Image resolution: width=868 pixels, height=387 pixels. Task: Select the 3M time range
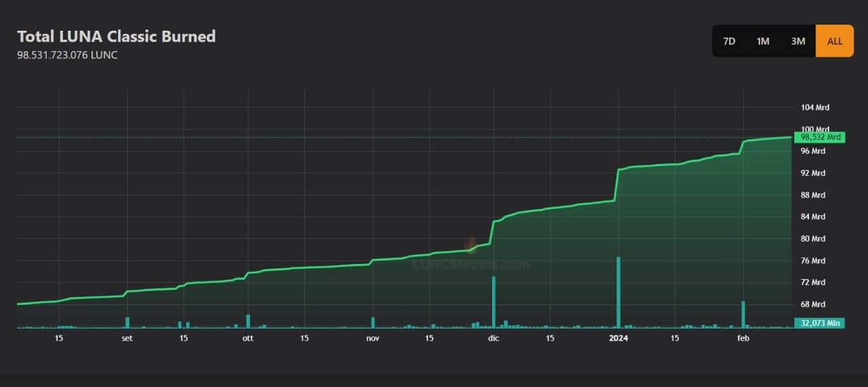pyautogui.click(x=798, y=41)
